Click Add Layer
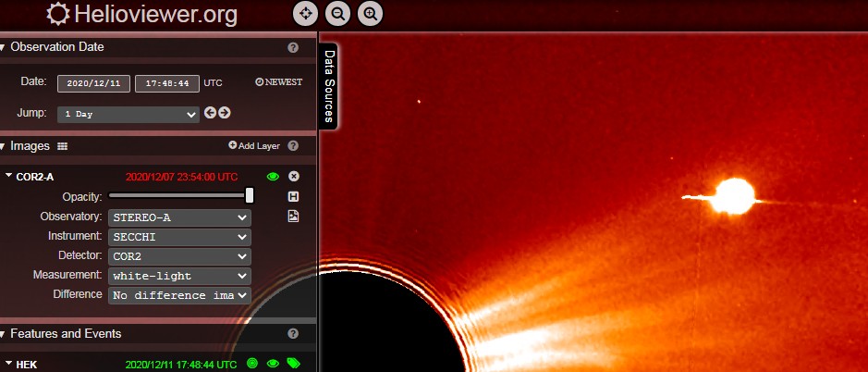The height and width of the screenshot is (372, 868). [254, 146]
